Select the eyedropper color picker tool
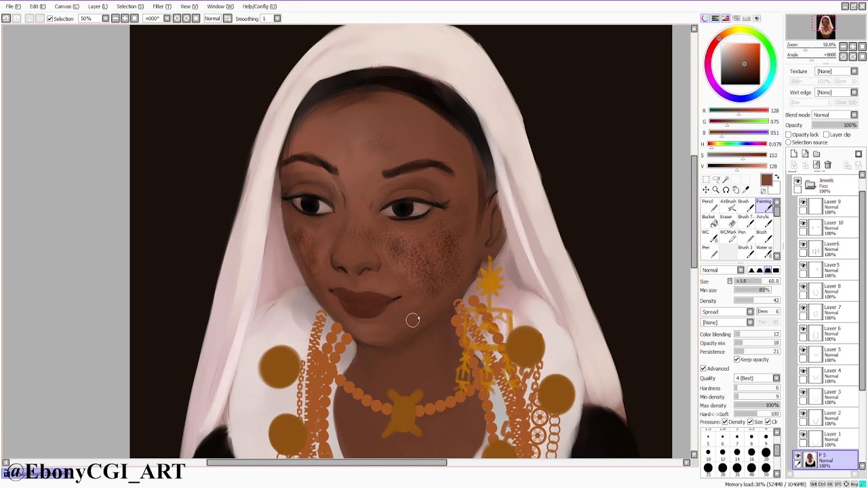The height and width of the screenshot is (488, 868). 746,190
